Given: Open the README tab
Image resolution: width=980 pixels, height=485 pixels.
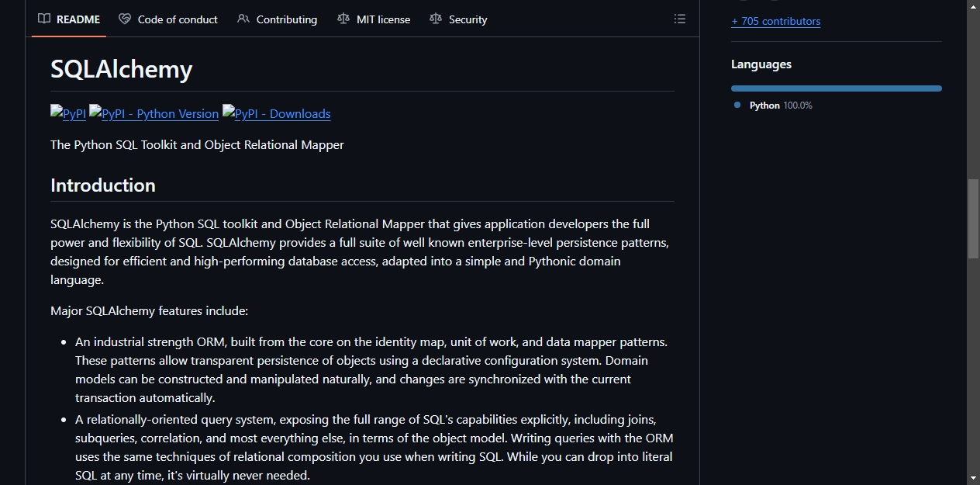Looking at the screenshot, I should (69, 19).
